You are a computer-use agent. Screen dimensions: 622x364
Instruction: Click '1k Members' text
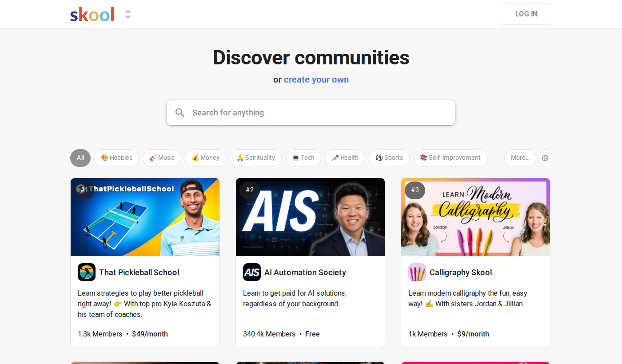point(428,334)
